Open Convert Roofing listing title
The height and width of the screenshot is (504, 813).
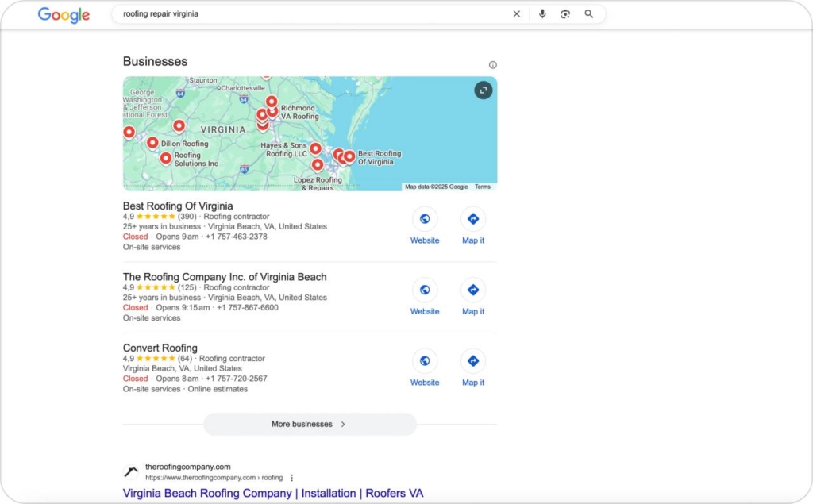160,348
